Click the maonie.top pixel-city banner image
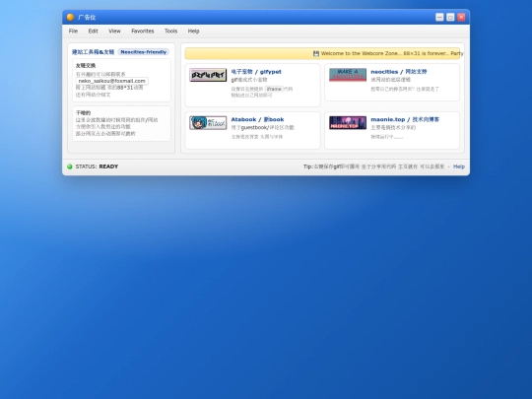The width and height of the screenshot is (532, 399). pyautogui.click(x=348, y=123)
